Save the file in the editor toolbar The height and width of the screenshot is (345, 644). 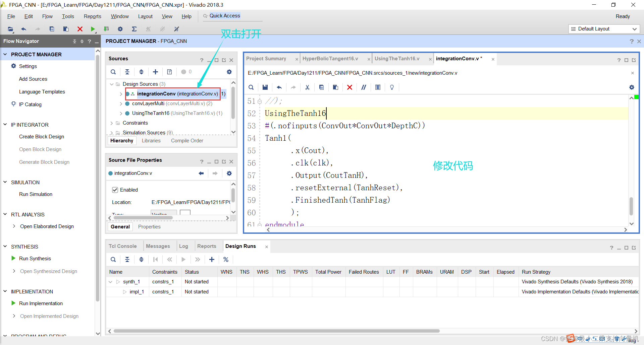[x=265, y=87]
